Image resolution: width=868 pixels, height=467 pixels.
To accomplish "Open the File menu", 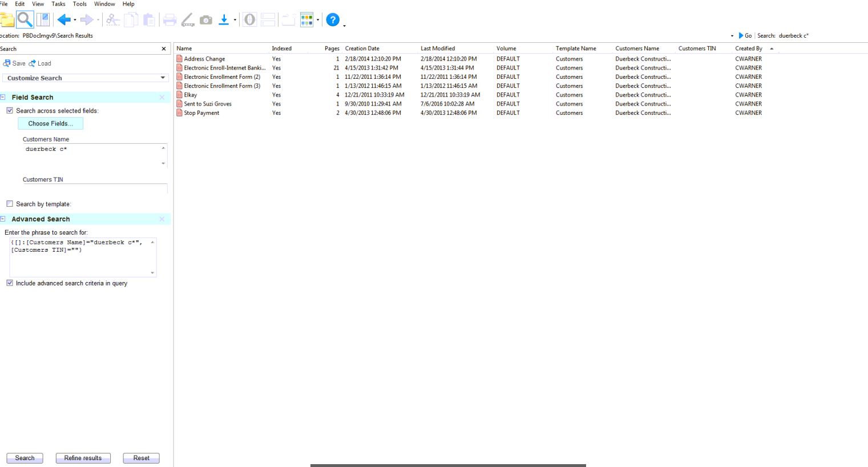I will (x=3, y=4).
